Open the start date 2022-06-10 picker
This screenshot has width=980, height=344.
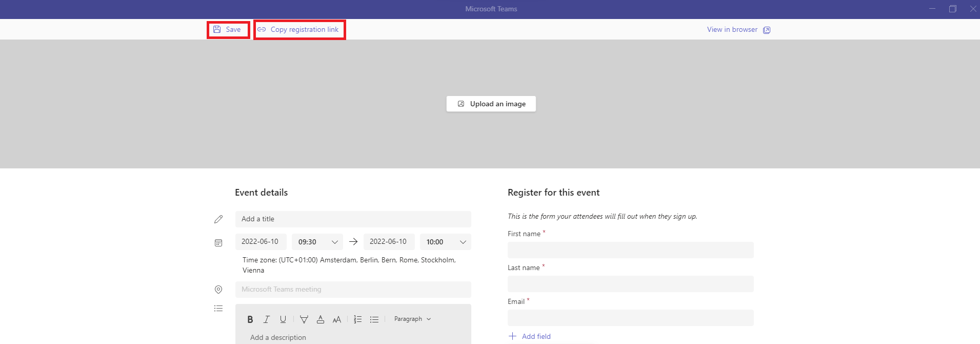click(261, 242)
